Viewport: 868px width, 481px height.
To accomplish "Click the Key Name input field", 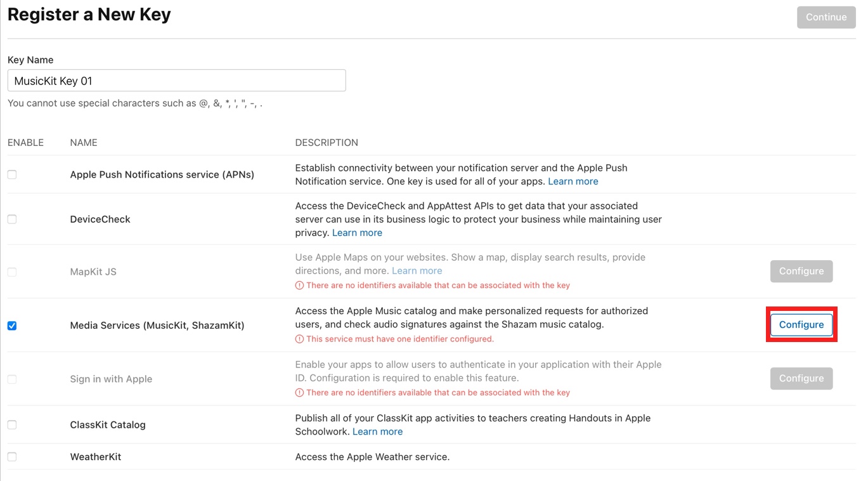I will 176,81.
